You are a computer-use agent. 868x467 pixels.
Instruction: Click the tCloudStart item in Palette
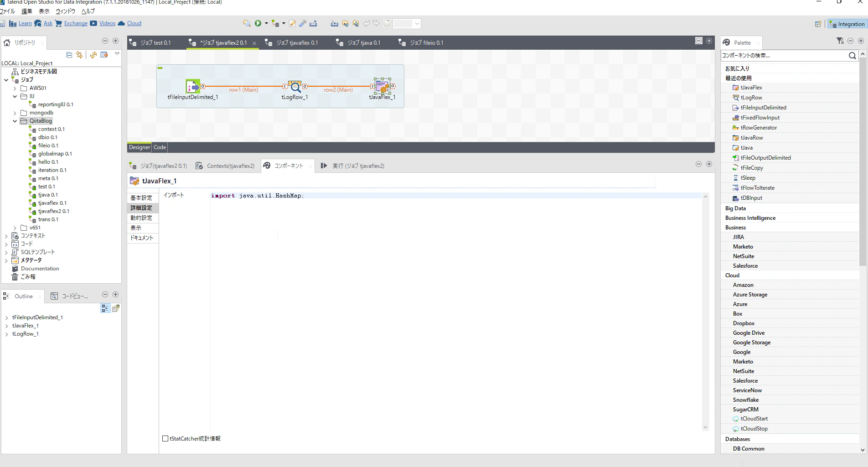[754, 419]
